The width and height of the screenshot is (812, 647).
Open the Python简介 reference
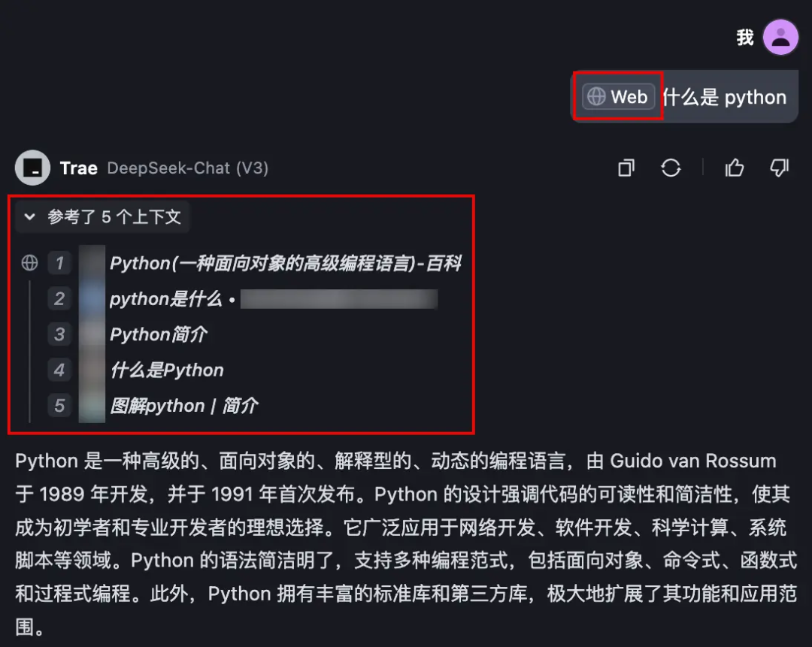(x=159, y=334)
